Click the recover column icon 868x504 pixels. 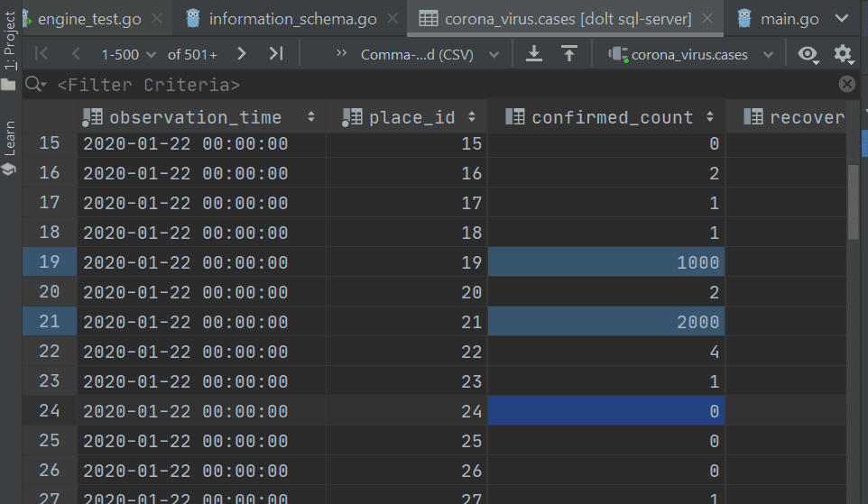click(753, 116)
